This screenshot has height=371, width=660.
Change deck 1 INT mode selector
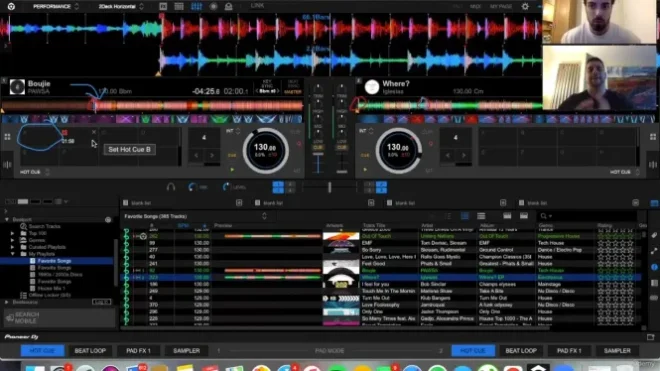[233, 131]
